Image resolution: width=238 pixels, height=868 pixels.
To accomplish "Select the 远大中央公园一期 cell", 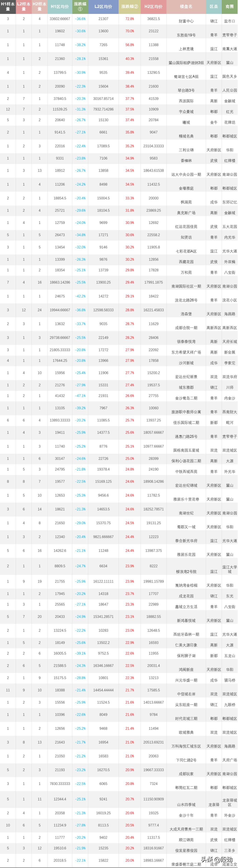I will tap(186, 174).
